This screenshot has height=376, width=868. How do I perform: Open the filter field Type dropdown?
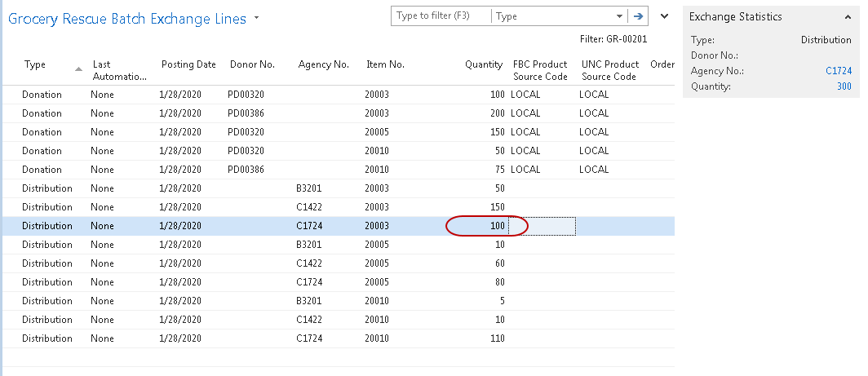pyautogui.click(x=619, y=15)
